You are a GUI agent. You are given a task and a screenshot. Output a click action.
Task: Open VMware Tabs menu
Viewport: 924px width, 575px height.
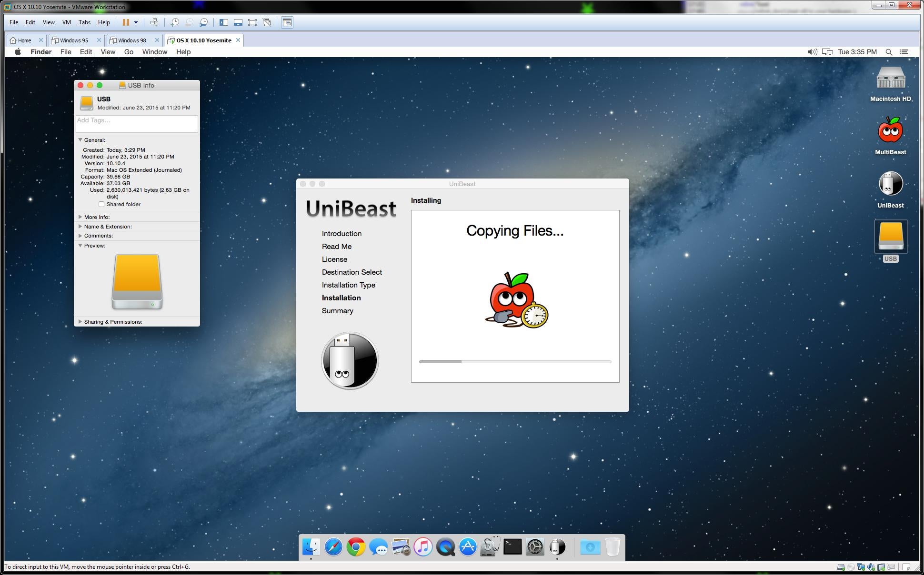click(84, 22)
